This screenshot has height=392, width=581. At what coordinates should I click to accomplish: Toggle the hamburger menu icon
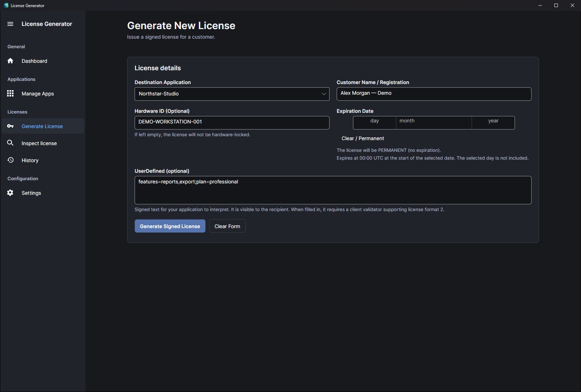tap(10, 24)
